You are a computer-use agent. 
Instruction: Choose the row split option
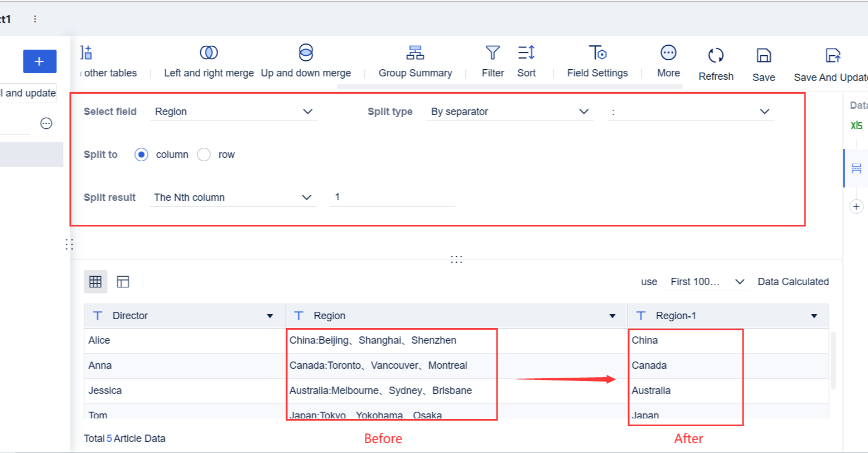[x=204, y=155]
